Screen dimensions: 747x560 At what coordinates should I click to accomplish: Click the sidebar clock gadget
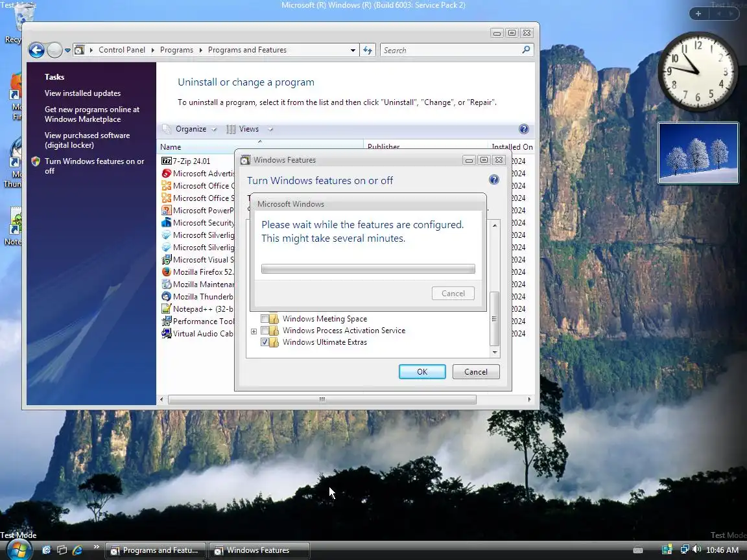[x=698, y=71]
